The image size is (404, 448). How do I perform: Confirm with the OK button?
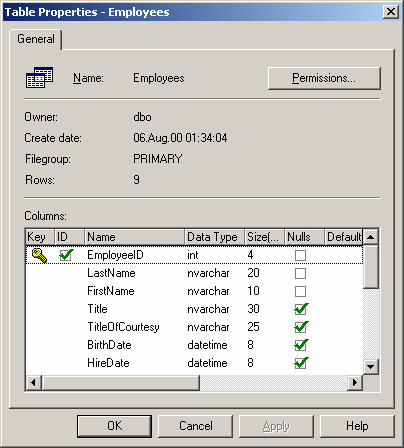click(114, 426)
